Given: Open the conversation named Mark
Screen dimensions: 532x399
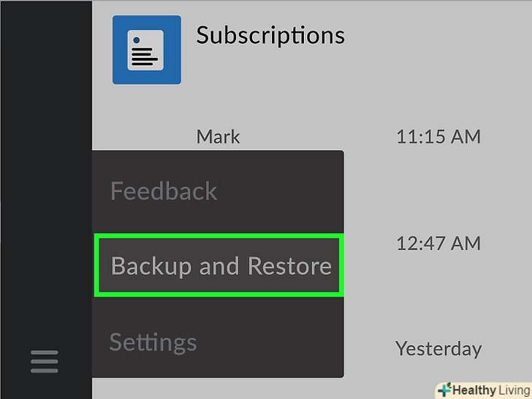Looking at the screenshot, I should tap(218, 137).
